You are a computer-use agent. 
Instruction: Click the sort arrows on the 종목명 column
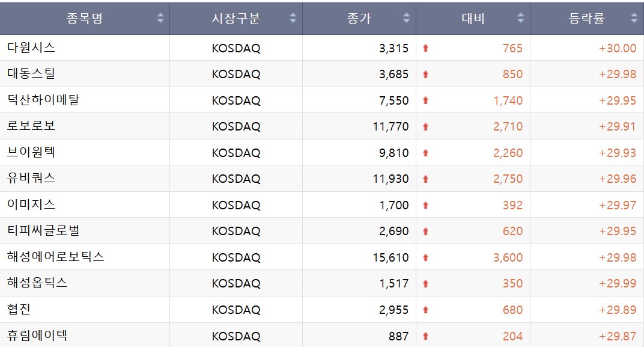pyautogui.click(x=160, y=18)
